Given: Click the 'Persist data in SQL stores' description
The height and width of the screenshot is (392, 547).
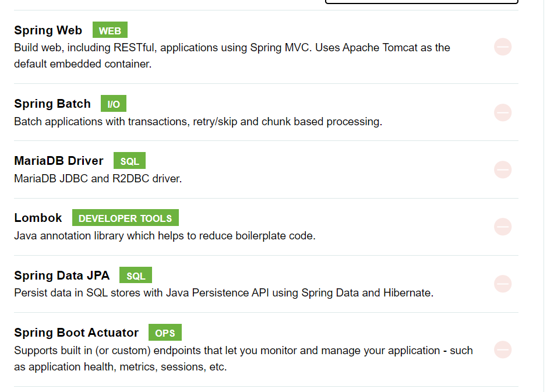Looking at the screenshot, I should coord(224,293).
